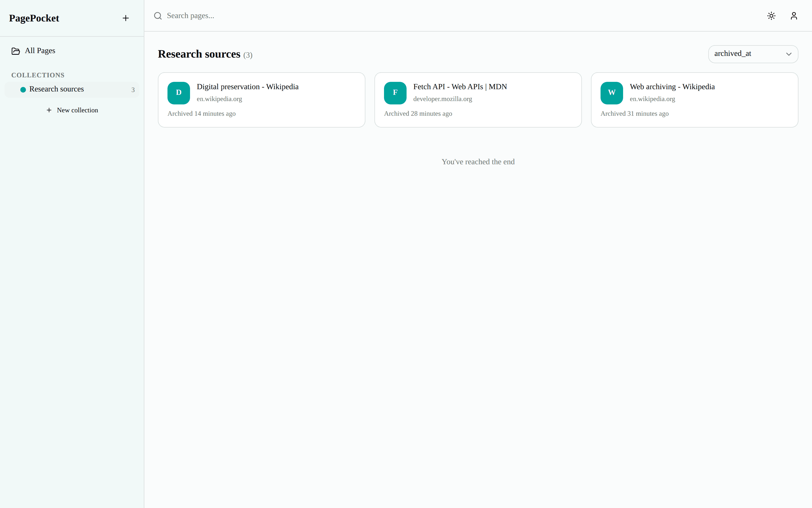
Task: Click the plus icon beside PagePocket
Action: pyautogui.click(x=125, y=18)
